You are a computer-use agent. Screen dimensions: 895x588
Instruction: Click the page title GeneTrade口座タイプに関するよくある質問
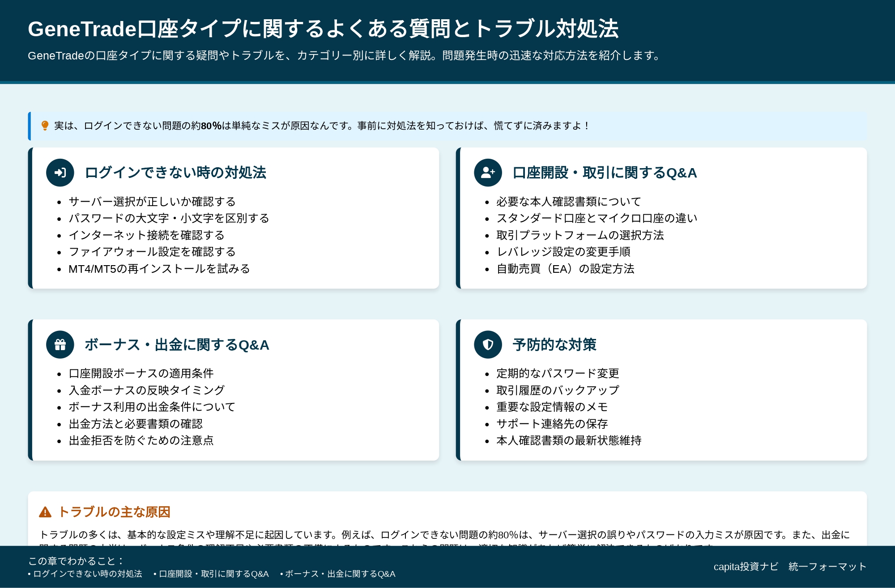click(x=323, y=29)
